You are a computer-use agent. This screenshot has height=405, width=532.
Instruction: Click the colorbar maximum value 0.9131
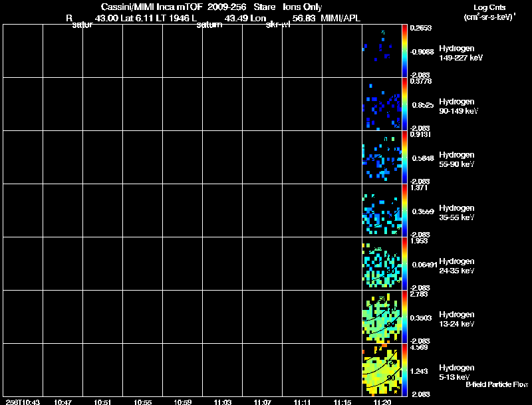(x=420, y=134)
